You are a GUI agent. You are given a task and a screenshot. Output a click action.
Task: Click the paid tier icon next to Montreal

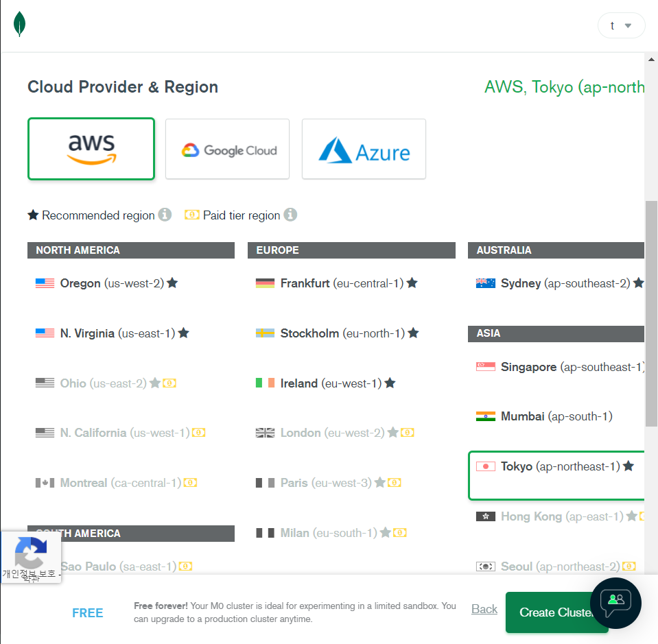(190, 483)
